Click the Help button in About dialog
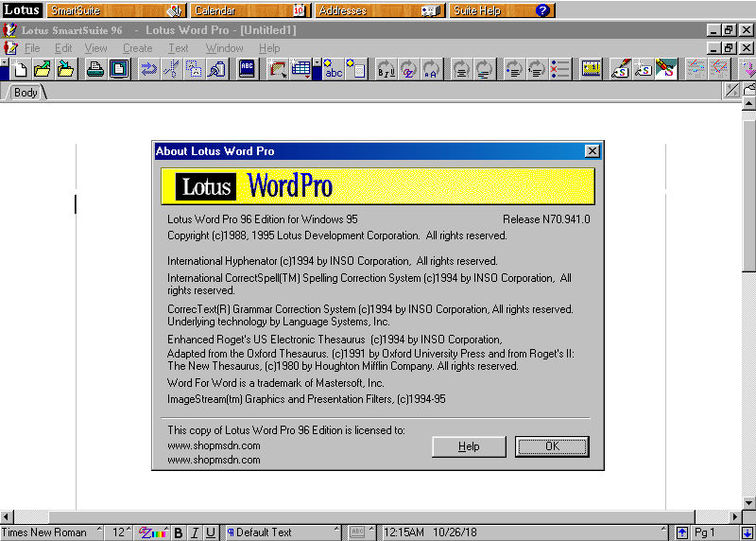756x541 pixels. pos(469,446)
